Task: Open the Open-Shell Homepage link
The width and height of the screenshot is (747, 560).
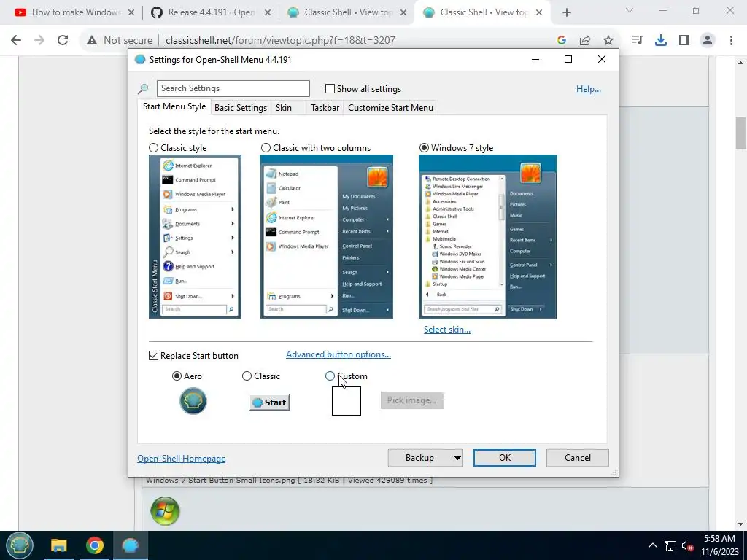Action: point(182,459)
